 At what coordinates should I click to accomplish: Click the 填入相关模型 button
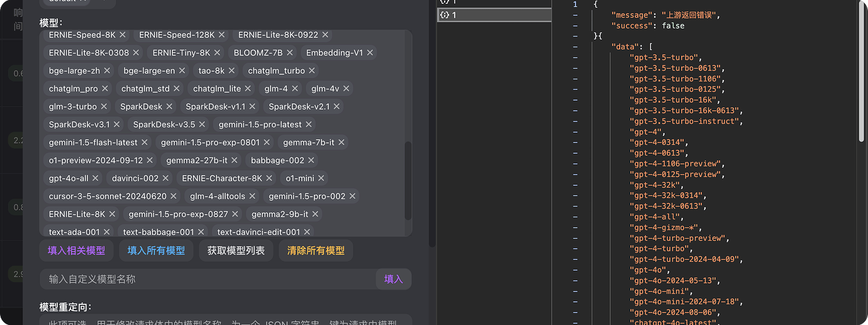click(x=76, y=251)
